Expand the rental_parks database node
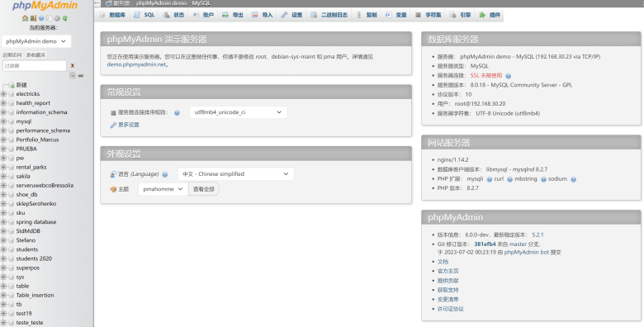The width and height of the screenshot is (644, 327). click(x=3, y=167)
